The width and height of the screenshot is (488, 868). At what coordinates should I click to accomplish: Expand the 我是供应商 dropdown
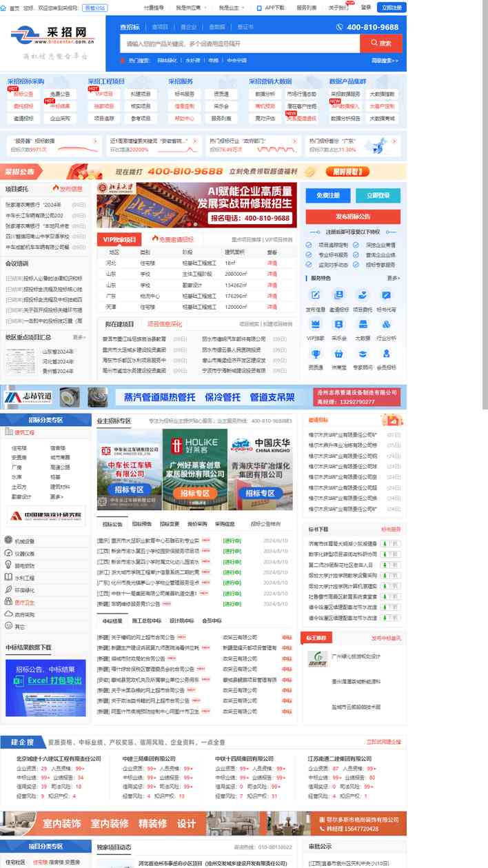click(191, 8)
